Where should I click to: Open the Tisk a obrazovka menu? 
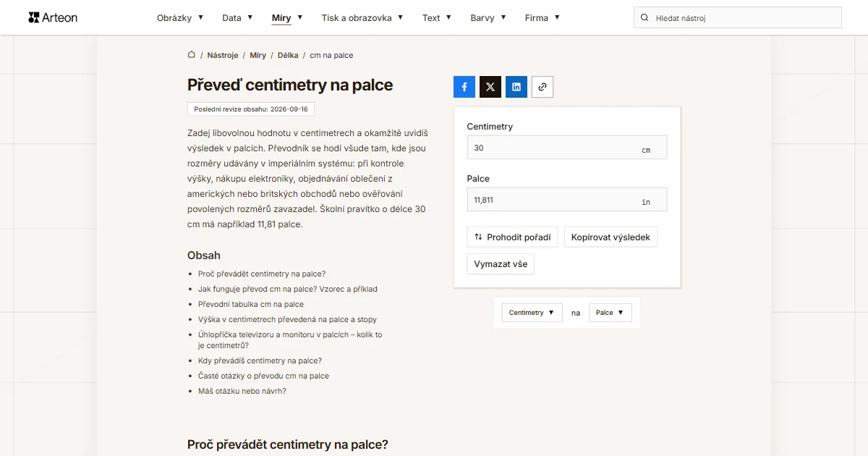point(362,17)
